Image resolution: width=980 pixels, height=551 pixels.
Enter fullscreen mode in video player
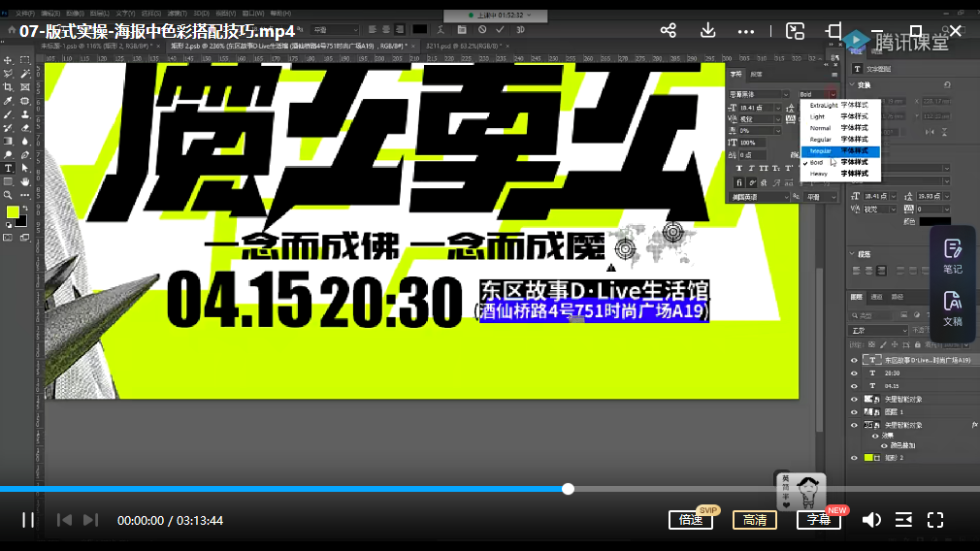coord(935,520)
